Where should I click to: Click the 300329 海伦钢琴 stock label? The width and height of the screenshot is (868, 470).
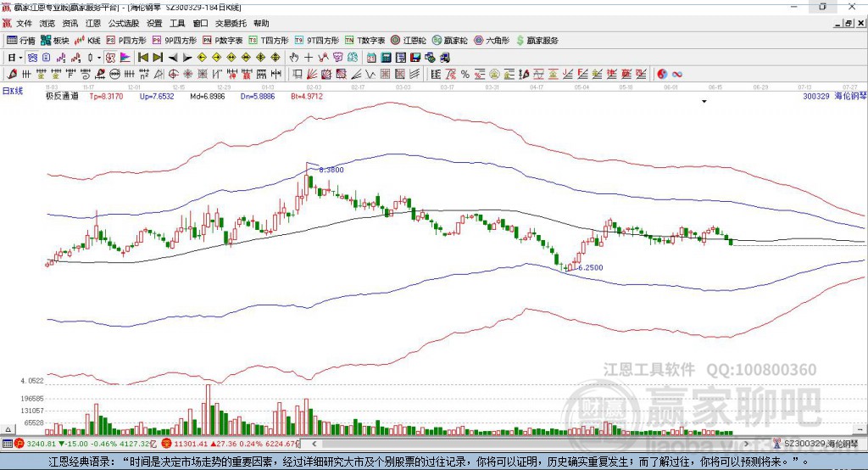point(835,96)
